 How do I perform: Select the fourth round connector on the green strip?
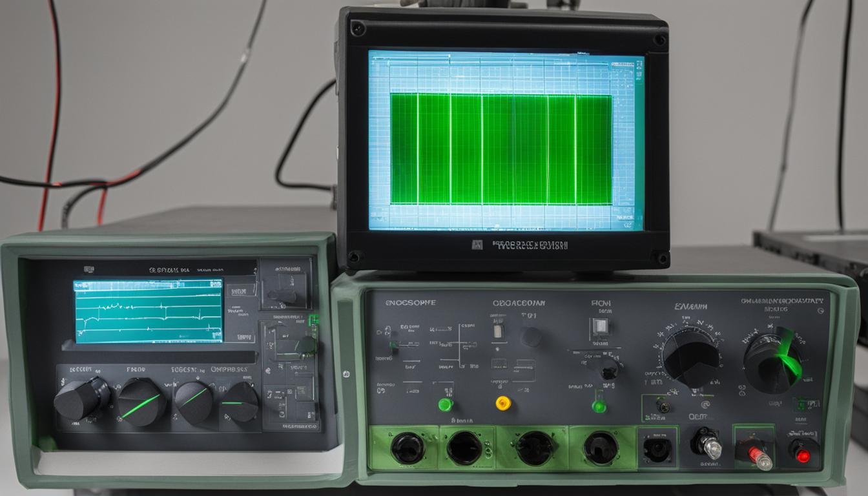601,447
